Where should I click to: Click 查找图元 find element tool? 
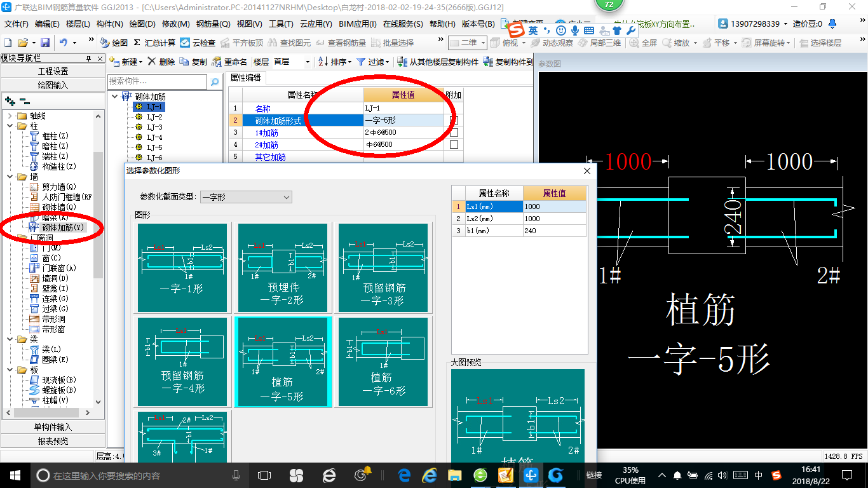289,43
